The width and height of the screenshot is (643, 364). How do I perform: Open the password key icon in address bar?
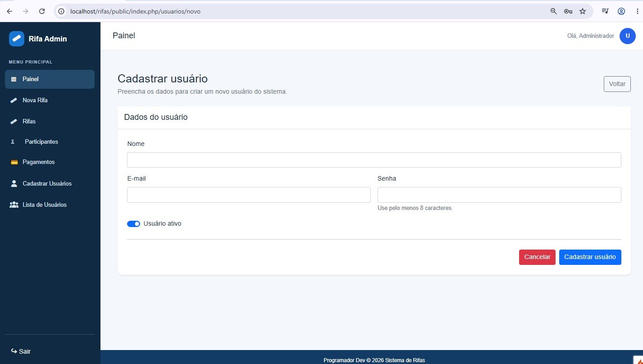coord(568,11)
